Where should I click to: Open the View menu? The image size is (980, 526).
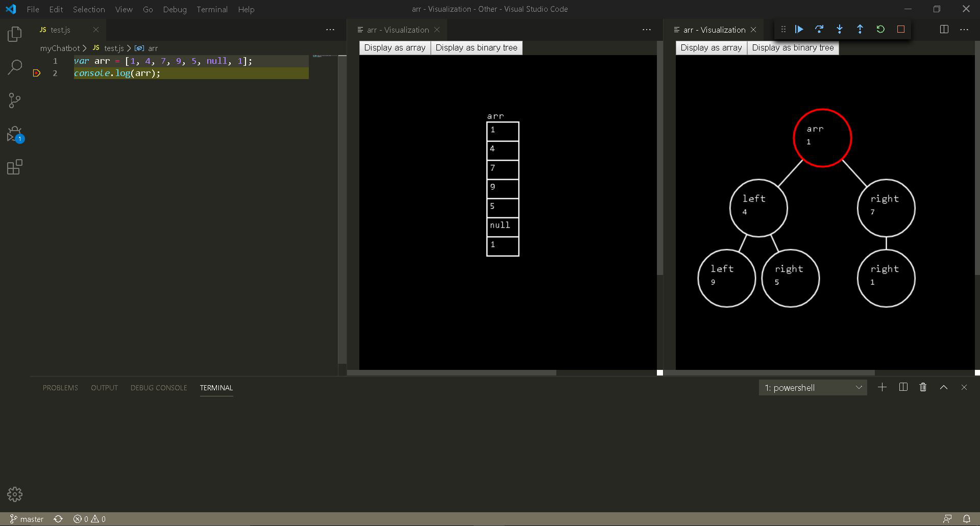pyautogui.click(x=124, y=9)
